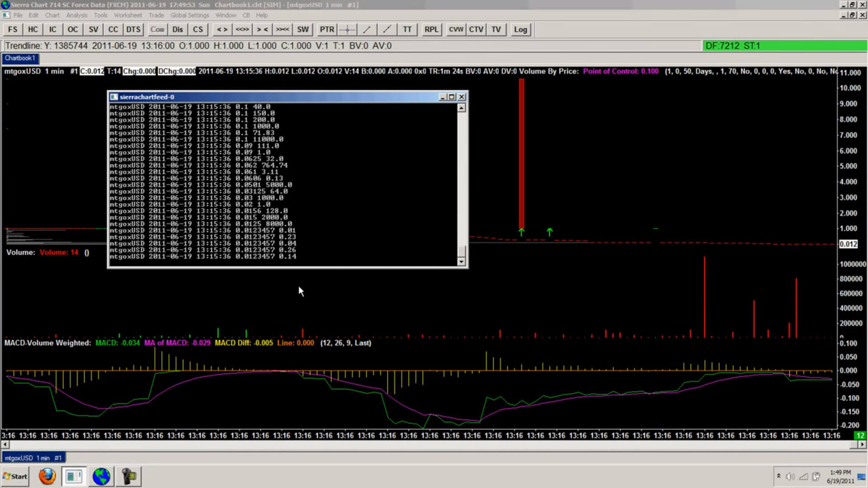This screenshot has height=488, width=868.
Task: Click the green 12 box on time axis
Action: (x=859, y=436)
